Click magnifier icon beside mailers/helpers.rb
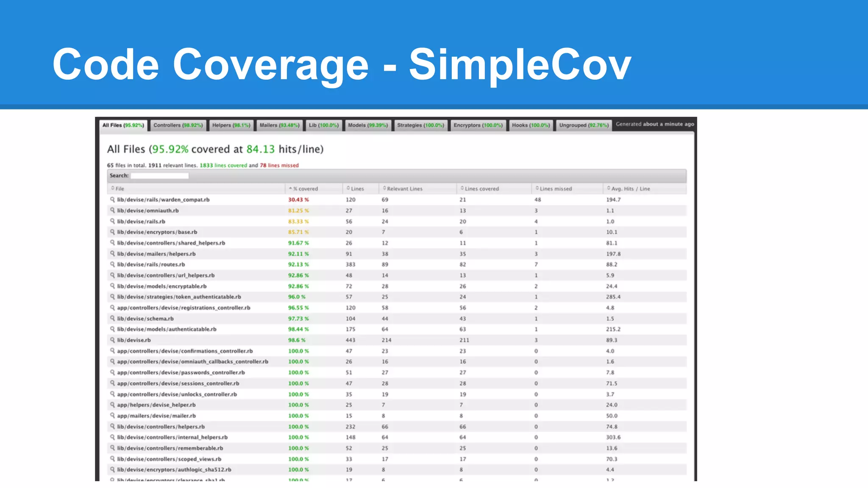The width and height of the screenshot is (868, 488). coord(112,253)
